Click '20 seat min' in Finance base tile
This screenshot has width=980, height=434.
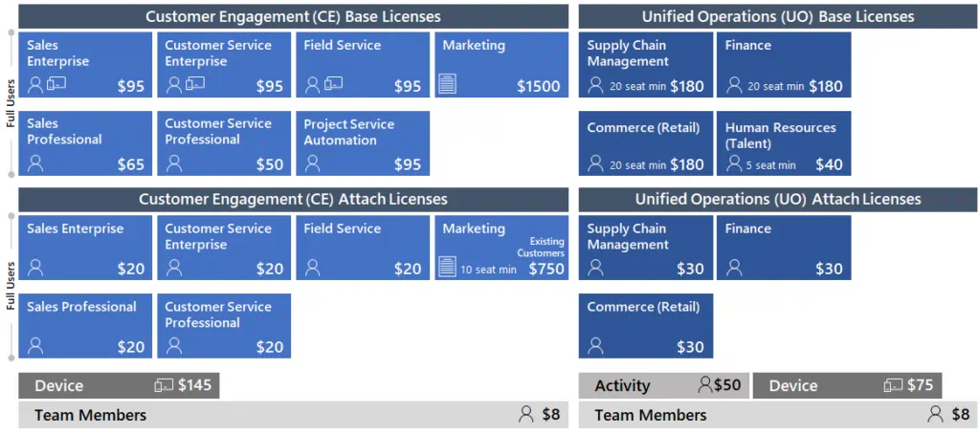click(x=775, y=87)
